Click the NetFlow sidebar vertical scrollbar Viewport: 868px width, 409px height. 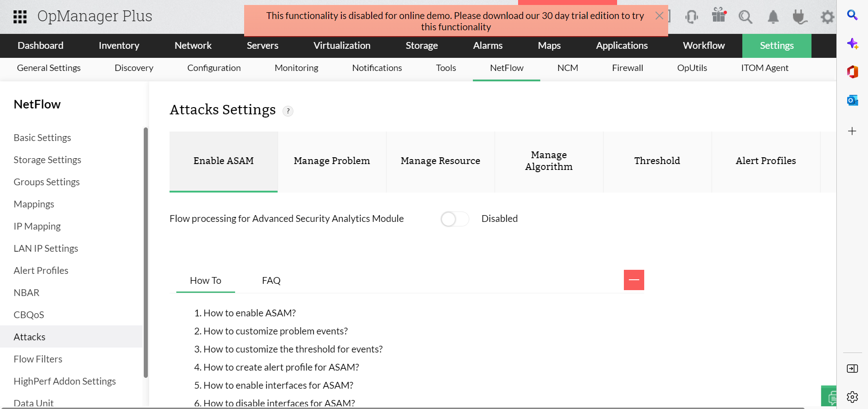[146, 252]
